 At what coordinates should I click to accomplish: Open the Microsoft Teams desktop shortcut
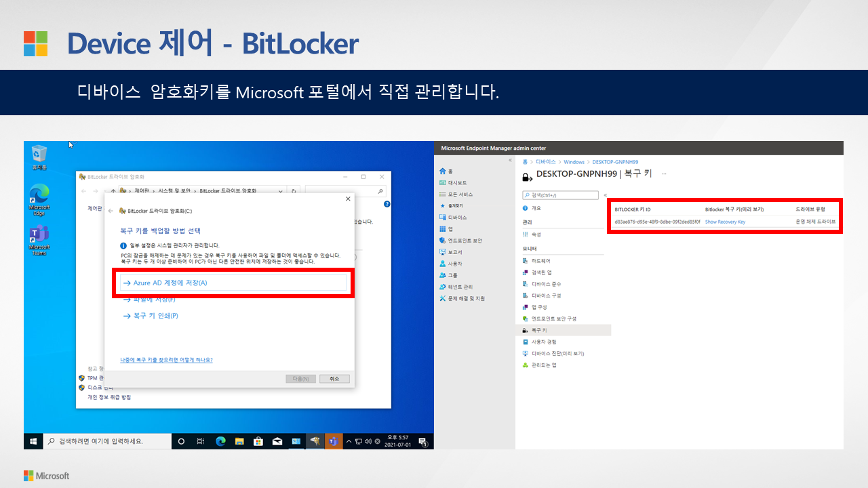(x=39, y=240)
